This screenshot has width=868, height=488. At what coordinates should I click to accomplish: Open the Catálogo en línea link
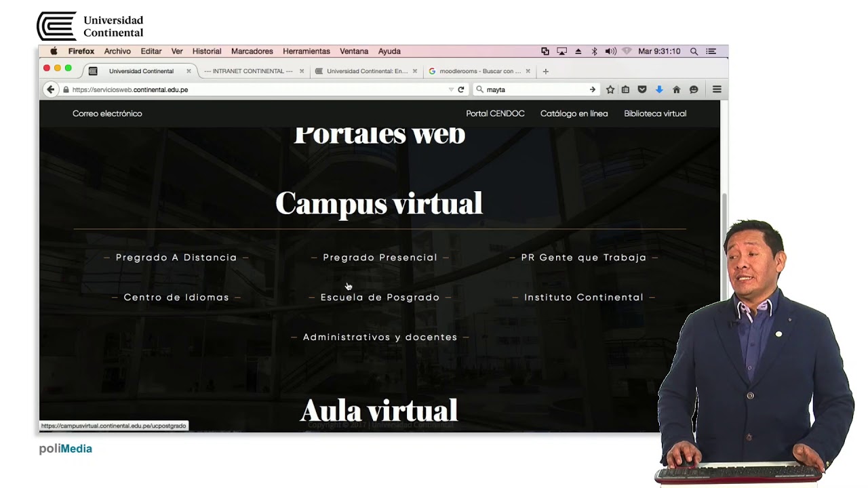tap(574, 114)
